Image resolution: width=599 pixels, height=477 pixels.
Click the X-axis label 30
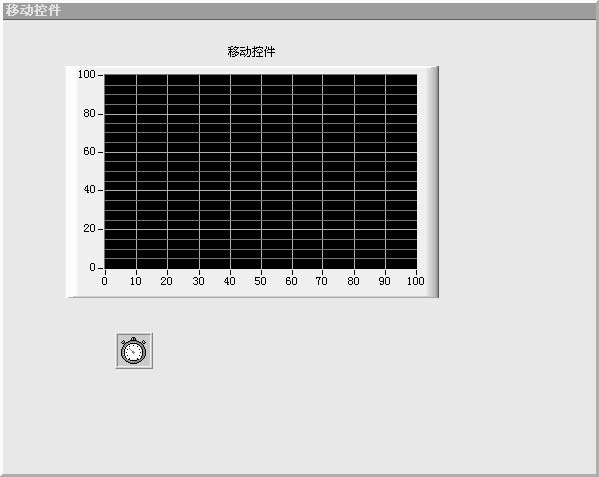coord(198,281)
